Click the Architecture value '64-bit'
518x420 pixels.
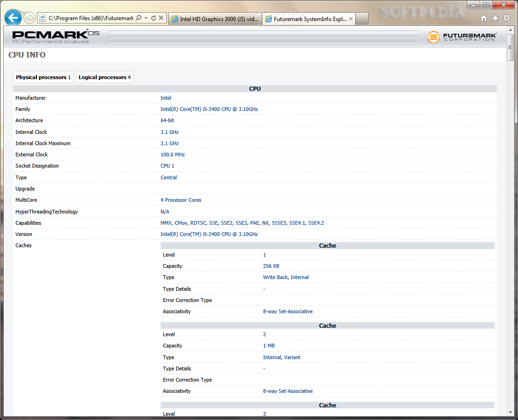pos(167,120)
